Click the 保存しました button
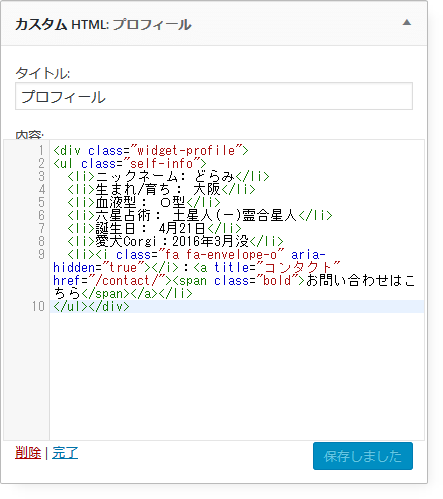The height and width of the screenshot is (499, 443). tap(363, 456)
